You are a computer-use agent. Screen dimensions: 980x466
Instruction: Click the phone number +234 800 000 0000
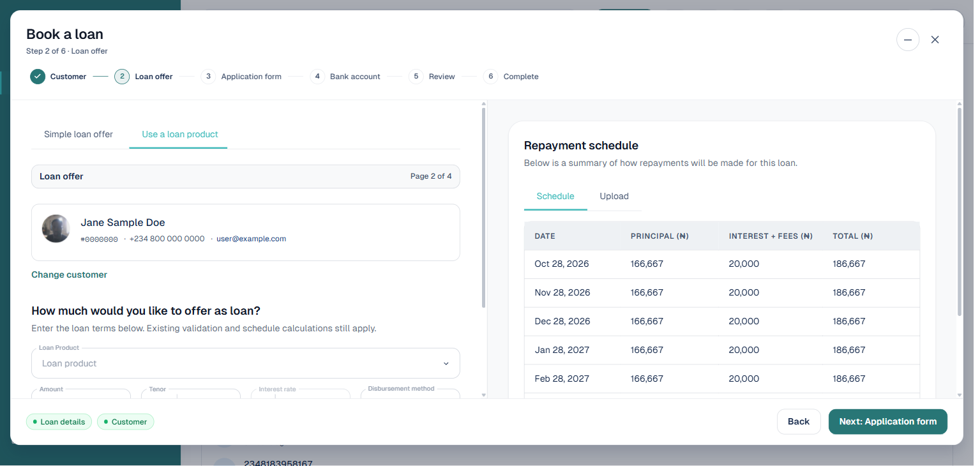167,239
